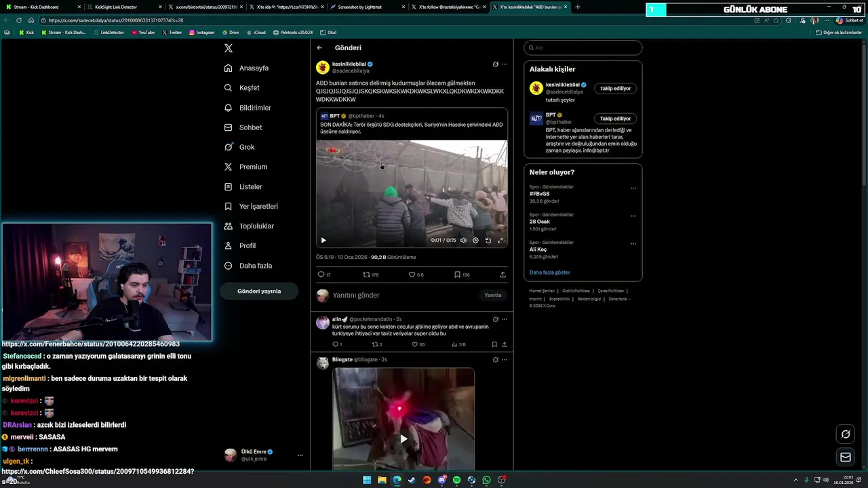Open Windows Start menu

tap(367, 480)
